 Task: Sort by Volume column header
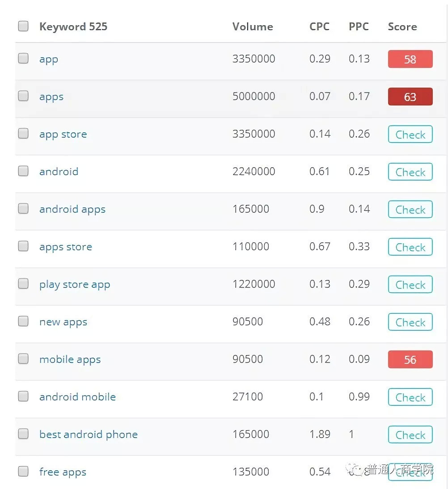click(253, 27)
